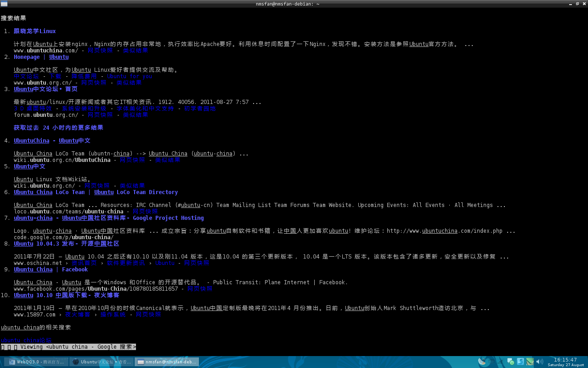Open result UbuntuChina - Ubuntu中文
Image resolution: width=588 pixels, height=368 pixels.
point(52,141)
